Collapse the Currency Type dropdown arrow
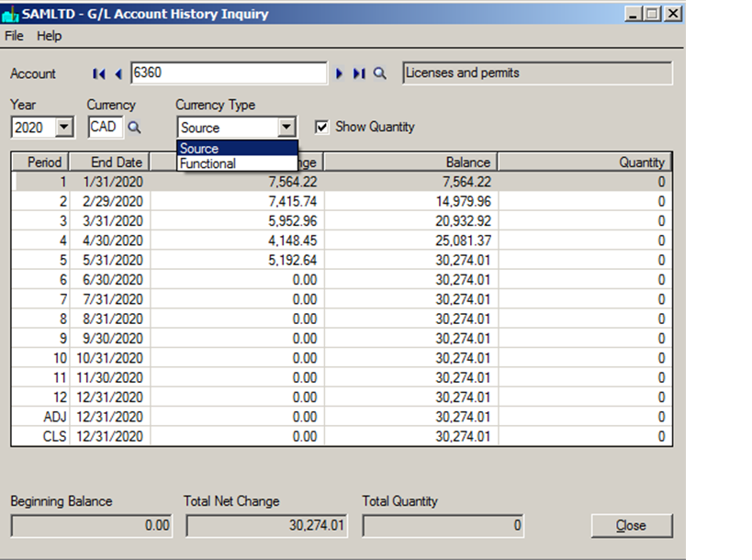Viewport: 752px width, 560px height. (x=287, y=128)
